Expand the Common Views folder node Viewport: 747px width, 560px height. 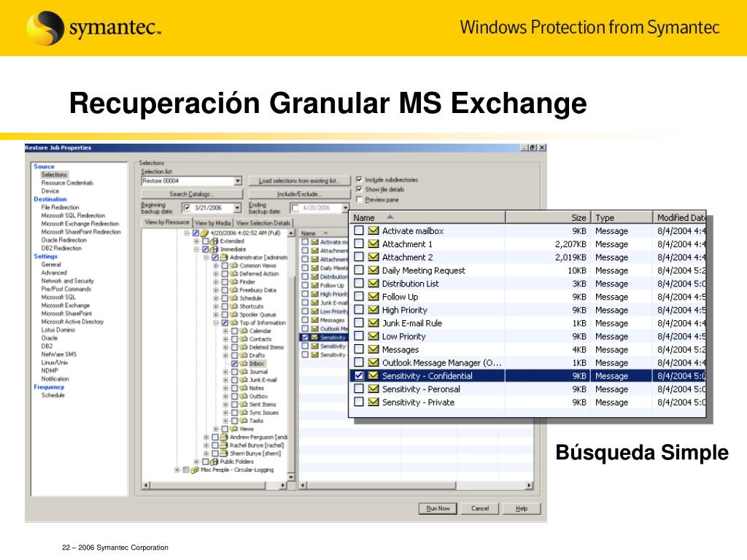pos(216,265)
